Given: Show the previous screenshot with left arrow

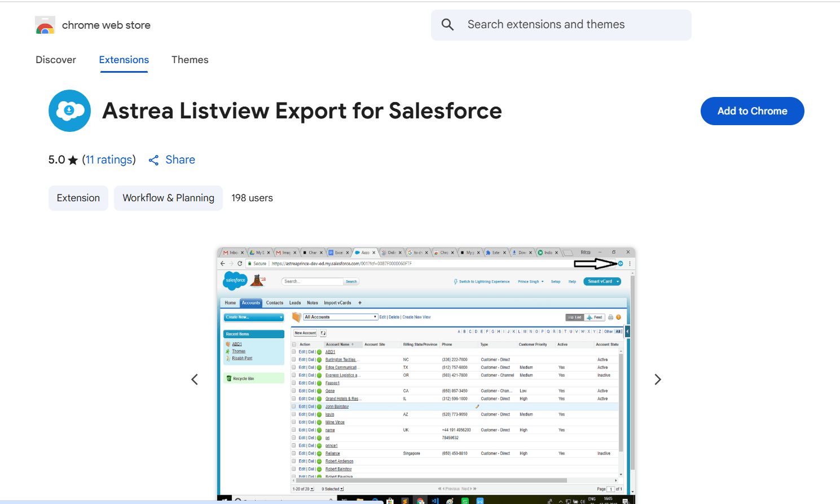Looking at the screenshot, I should [x=195, y=379].
